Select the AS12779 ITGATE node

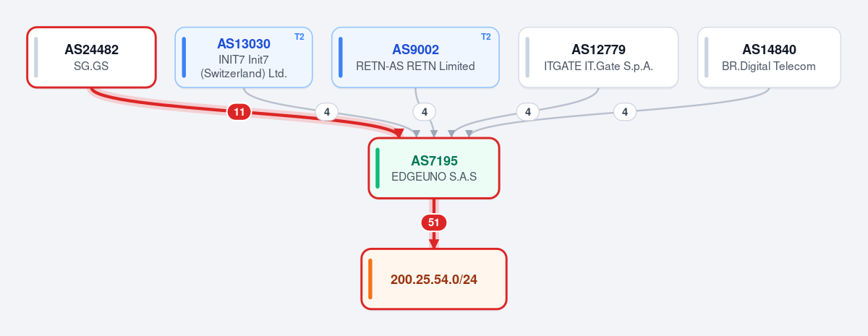(x=598, y=57)
